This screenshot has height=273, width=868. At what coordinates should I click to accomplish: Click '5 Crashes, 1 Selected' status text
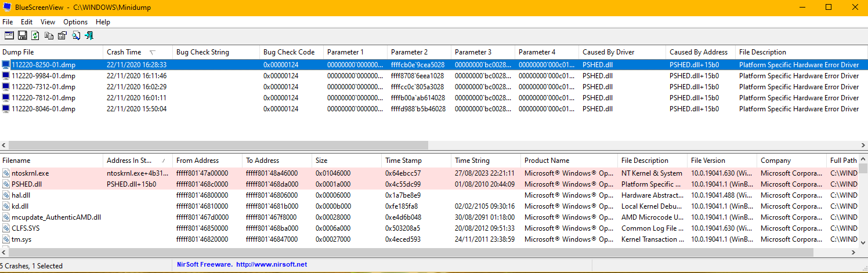click(x=31, y=265)
